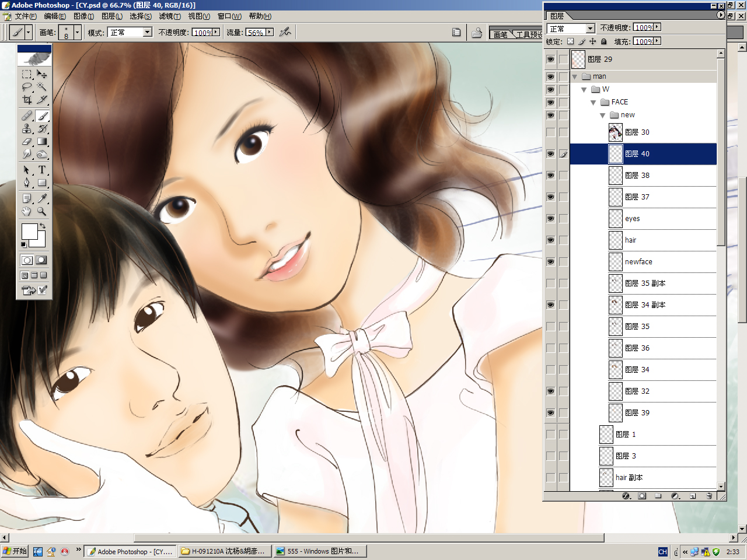Open the 窗口 menu
Viewport: 747px width, 560px height.
click(229, 16)
